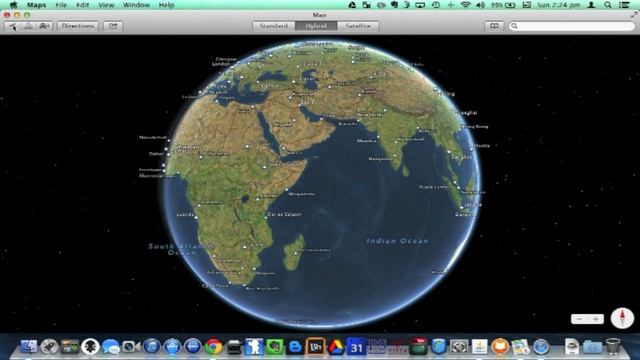
Task: Click the Share button in toolbar
Action: [113, 26]
